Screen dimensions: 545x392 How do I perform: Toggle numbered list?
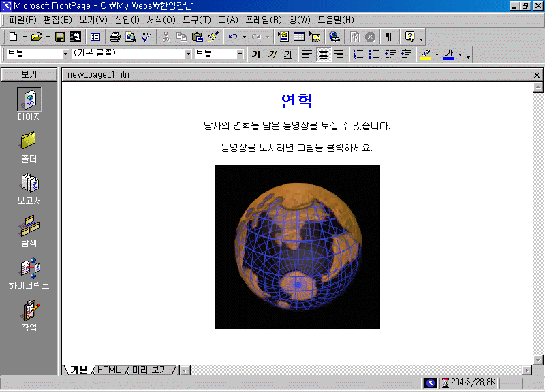[x=358, y=54]
